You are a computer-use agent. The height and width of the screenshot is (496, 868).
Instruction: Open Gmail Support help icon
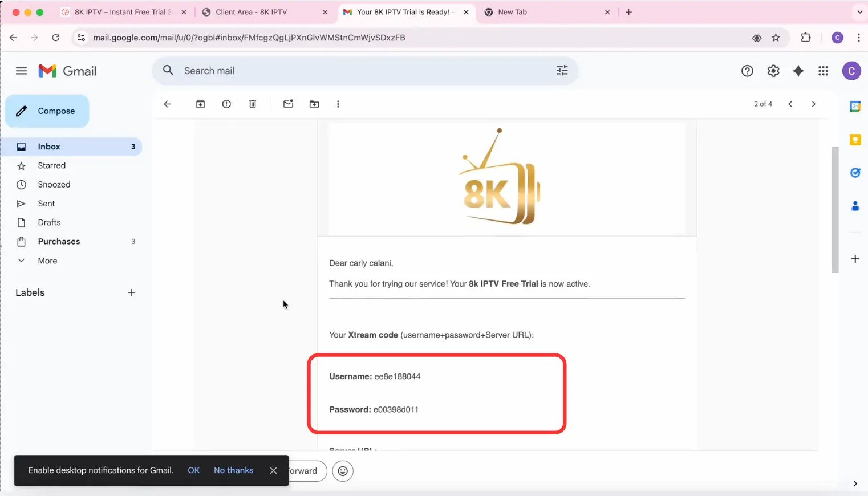[747, 71]
